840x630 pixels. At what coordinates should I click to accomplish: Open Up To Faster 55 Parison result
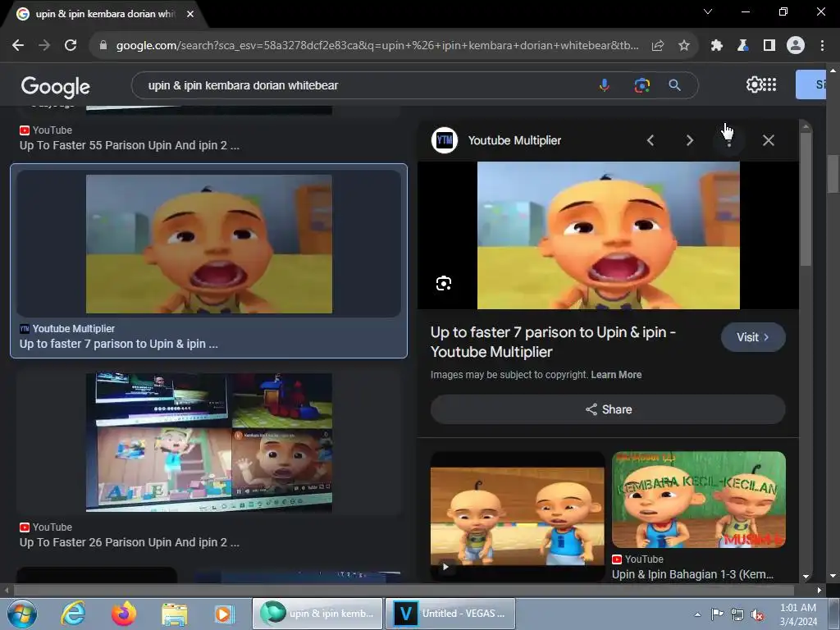click(x=129, y=145)
